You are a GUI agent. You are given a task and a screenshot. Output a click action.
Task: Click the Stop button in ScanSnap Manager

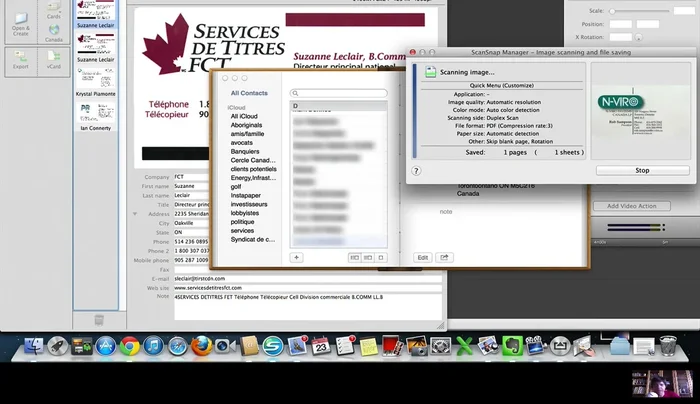642,171
